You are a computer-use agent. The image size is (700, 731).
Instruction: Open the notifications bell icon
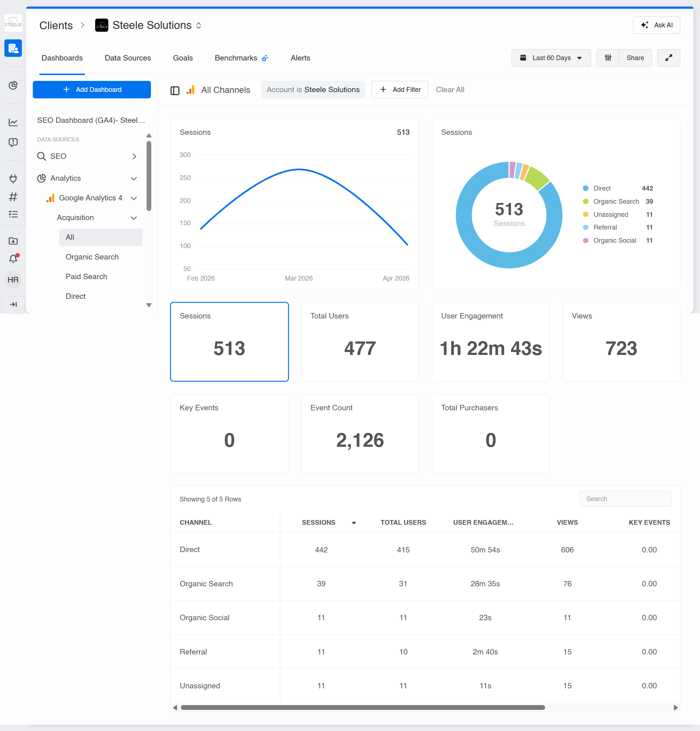[13, 258]
